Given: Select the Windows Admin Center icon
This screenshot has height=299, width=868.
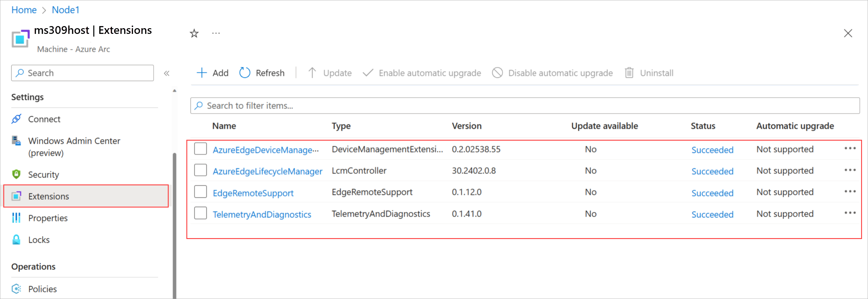Looking at the screenshot, I should pos(16,141).
